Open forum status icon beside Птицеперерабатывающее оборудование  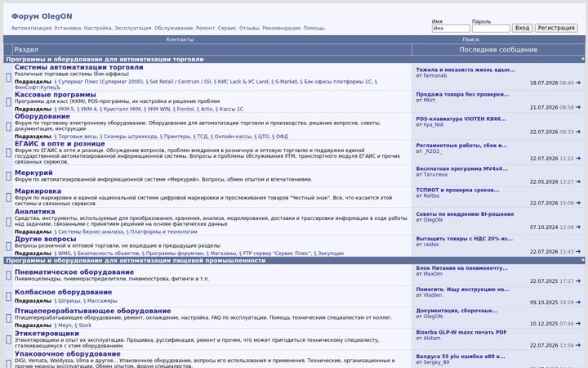(8, 318)
